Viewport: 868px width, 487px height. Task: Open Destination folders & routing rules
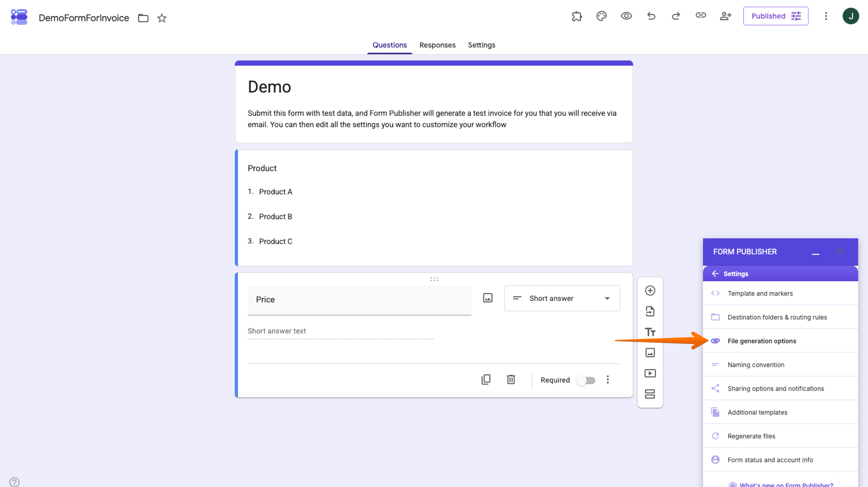click(x=780, y=317)
